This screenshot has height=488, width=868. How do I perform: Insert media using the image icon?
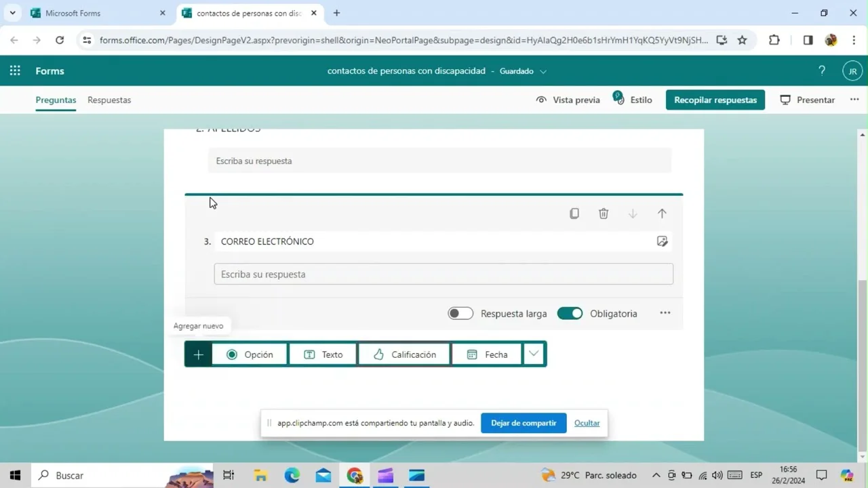(662, 241)
